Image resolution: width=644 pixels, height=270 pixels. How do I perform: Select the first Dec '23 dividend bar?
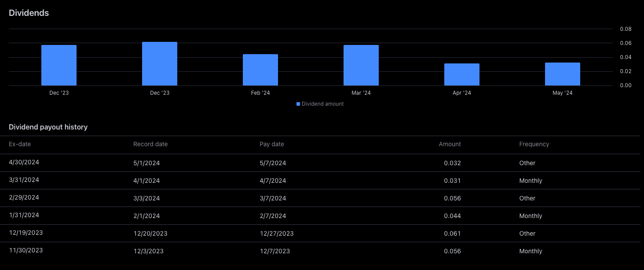tap(59, 64)
